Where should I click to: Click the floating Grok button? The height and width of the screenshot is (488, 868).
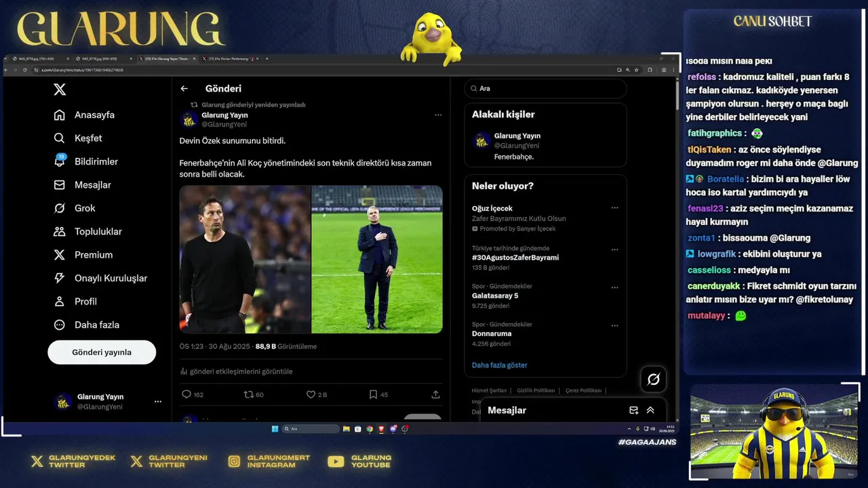654,380
